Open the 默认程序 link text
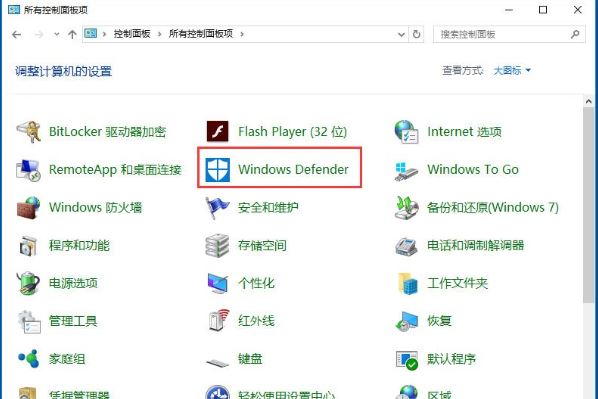Image resolution: width=598 pixels, height=399 pixels. click(x=451, y=359)
